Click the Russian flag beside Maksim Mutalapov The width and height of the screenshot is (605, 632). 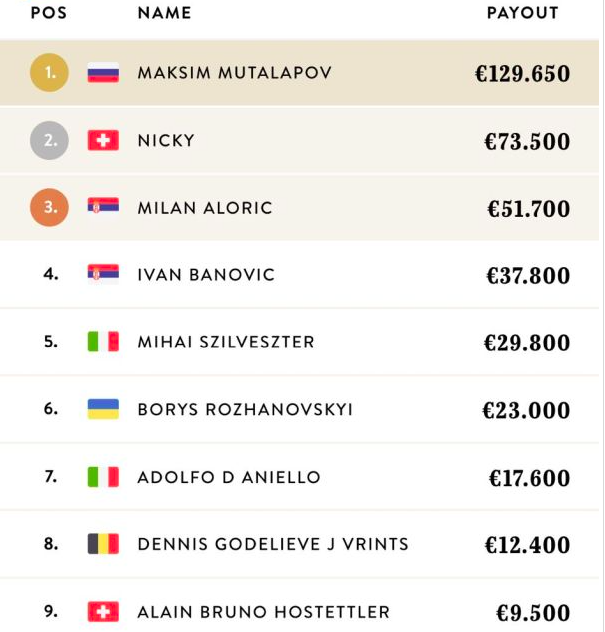click(103, 73)
